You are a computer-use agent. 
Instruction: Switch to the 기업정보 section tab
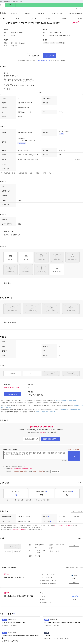80,19
